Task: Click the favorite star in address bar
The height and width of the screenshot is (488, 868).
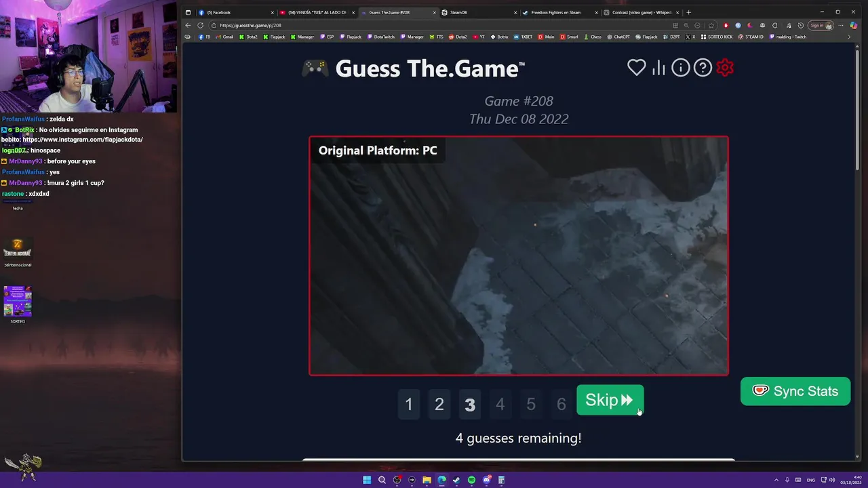Action: point(711,25)
